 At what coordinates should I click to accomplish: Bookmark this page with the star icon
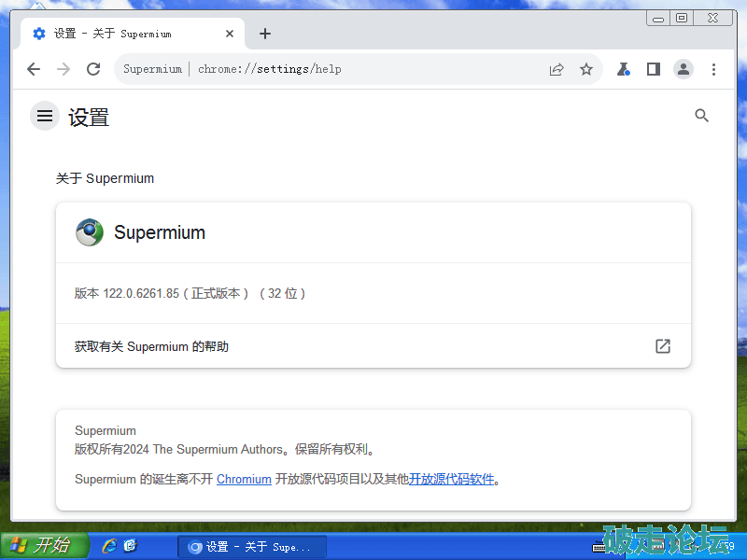pos(586,69)
